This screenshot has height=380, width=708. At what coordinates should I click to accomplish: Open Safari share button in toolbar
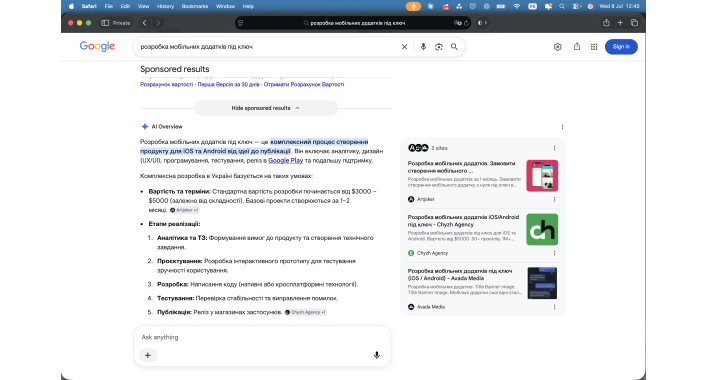tap(606, 23)
